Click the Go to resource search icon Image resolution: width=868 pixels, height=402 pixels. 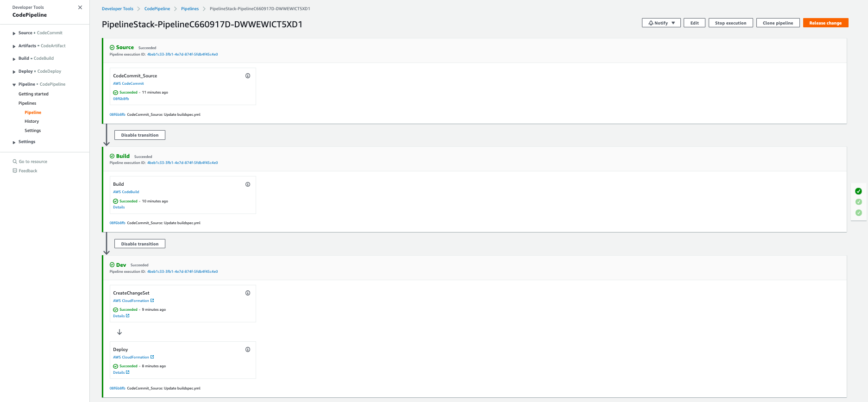click(15, 162)
